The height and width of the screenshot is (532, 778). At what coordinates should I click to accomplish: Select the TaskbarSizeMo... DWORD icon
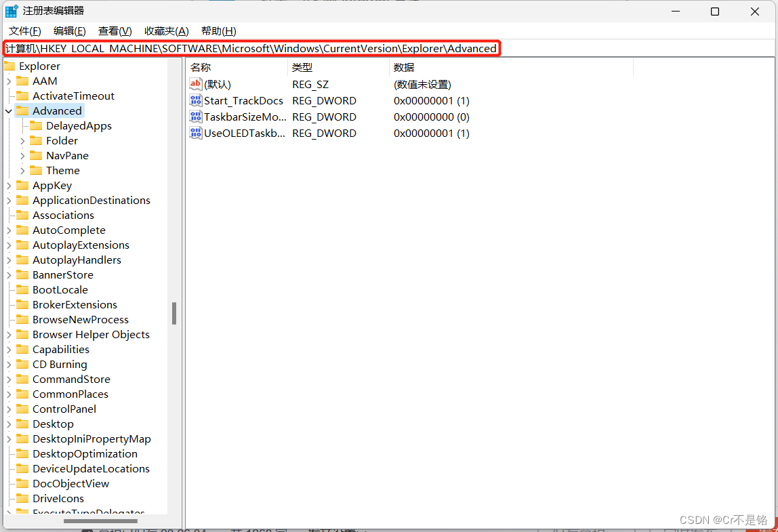point(195,117)
